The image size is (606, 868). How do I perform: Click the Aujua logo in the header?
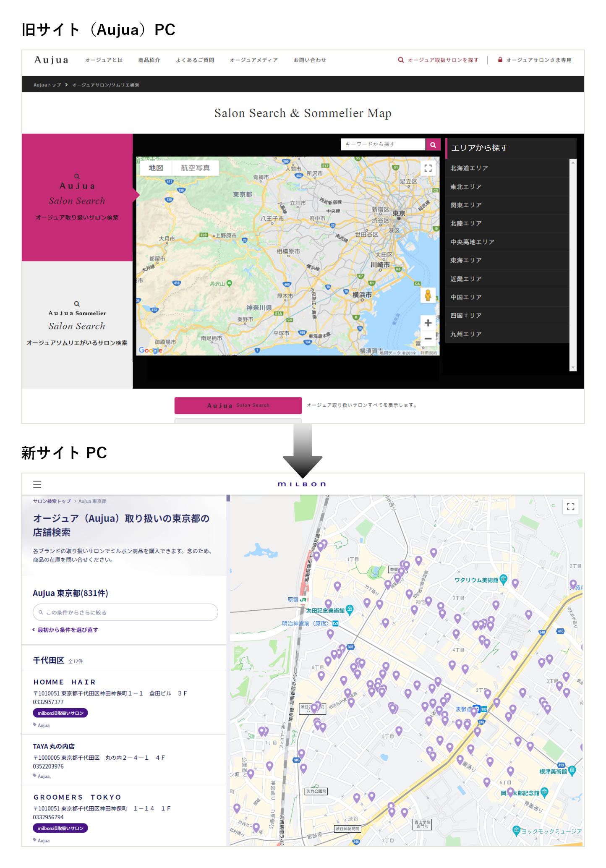point(51,60)
